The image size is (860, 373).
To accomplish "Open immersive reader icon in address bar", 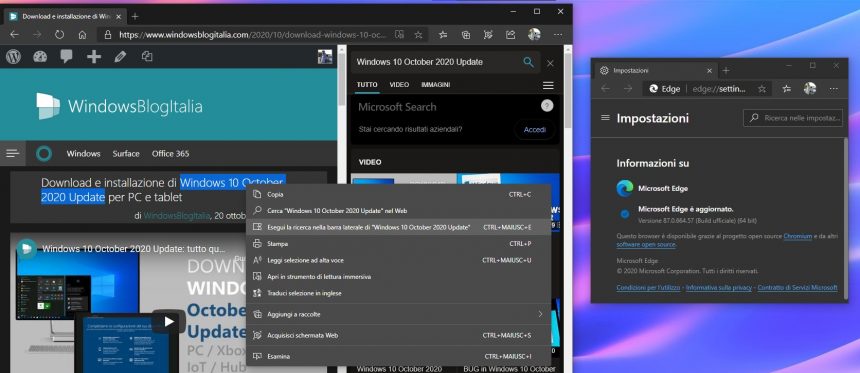I will (399, 35).
